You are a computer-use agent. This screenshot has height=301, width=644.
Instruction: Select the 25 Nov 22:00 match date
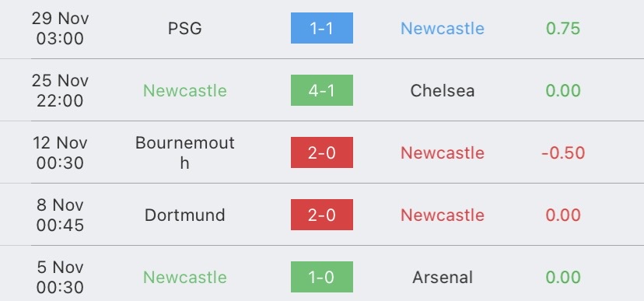point(60,91)
